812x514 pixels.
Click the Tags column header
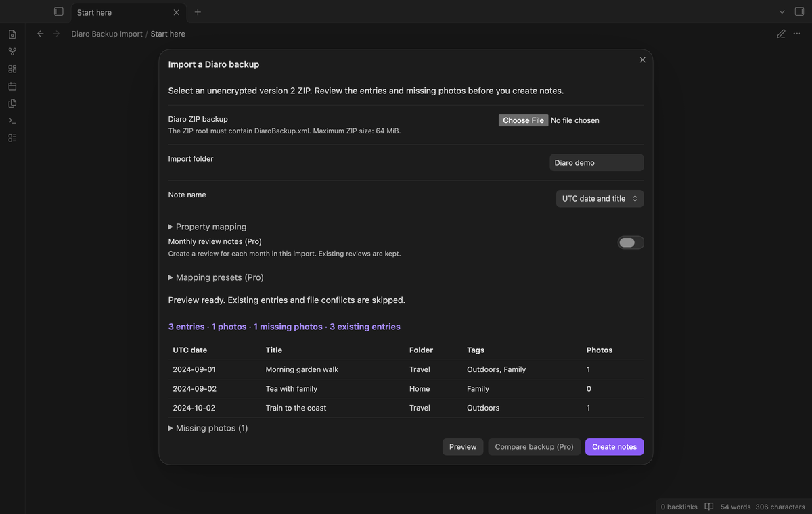(x=476, y=350)
